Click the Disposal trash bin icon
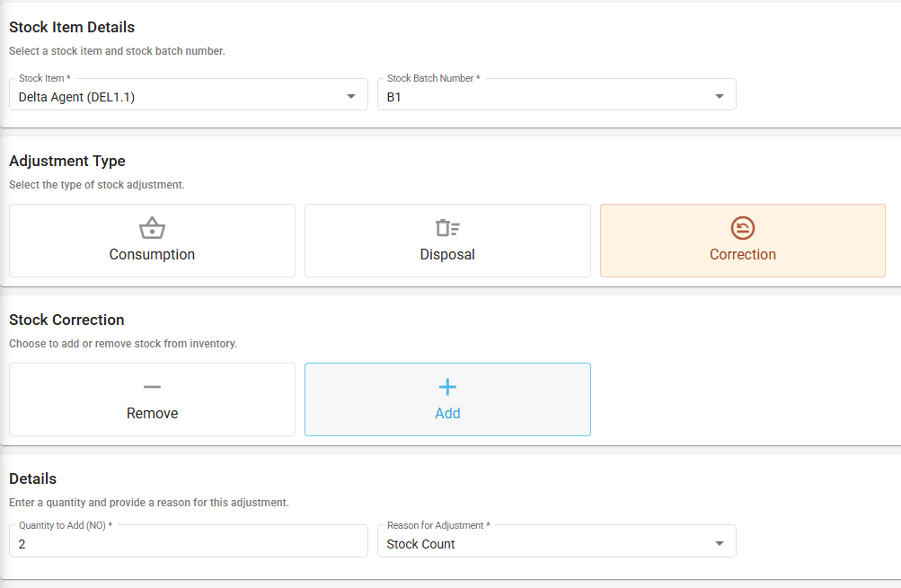The image size is (901, 588). click(x=447, y=228)
